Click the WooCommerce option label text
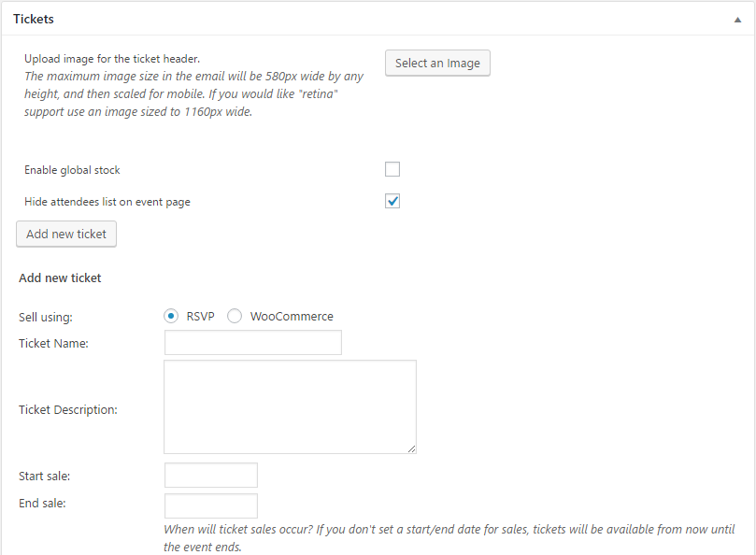Screen dimensions: 756x555 click(292, 317)
